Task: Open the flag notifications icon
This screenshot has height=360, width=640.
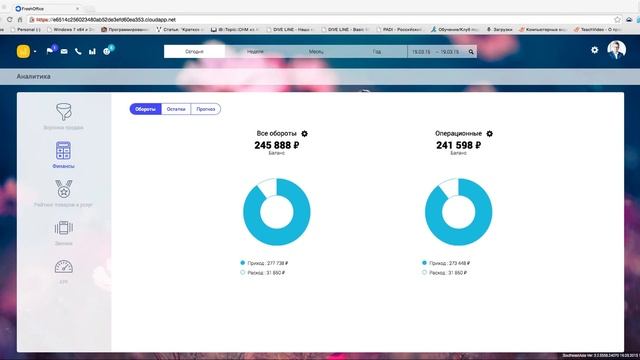Action: click(50, 51)
